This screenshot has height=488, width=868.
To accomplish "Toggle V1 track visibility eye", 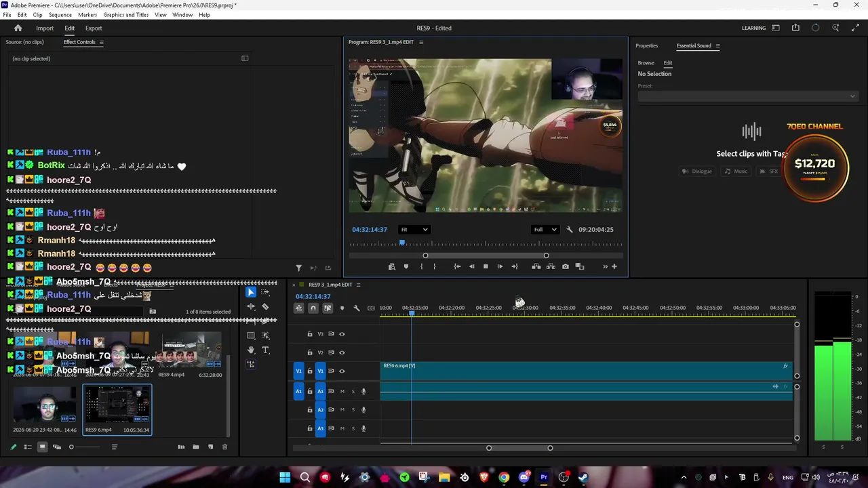I will click(x=342, y=371).
